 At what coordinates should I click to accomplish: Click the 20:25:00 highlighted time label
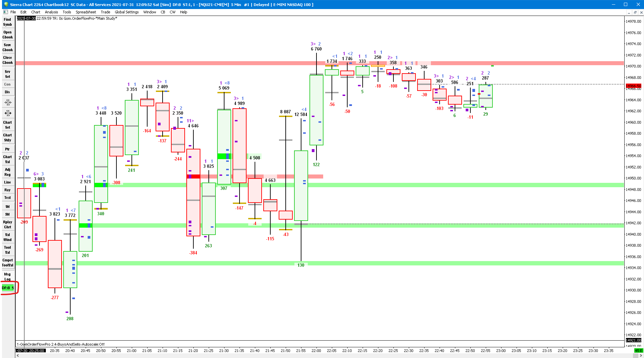[30, 351]
